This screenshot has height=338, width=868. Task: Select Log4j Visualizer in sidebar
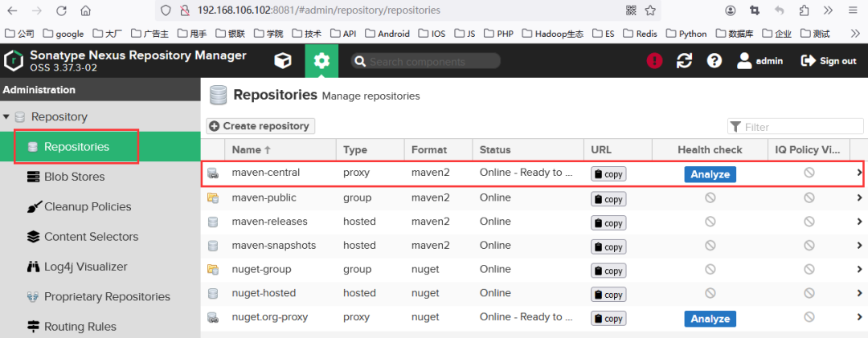[x=77, y=267]
